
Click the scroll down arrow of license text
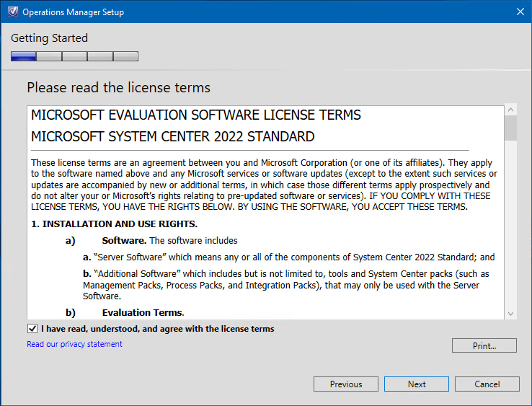511,314
